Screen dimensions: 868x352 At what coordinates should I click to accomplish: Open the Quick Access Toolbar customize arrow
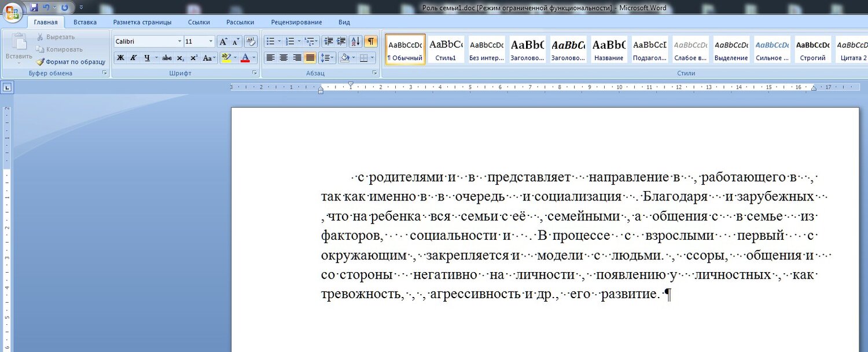[81, 8]
